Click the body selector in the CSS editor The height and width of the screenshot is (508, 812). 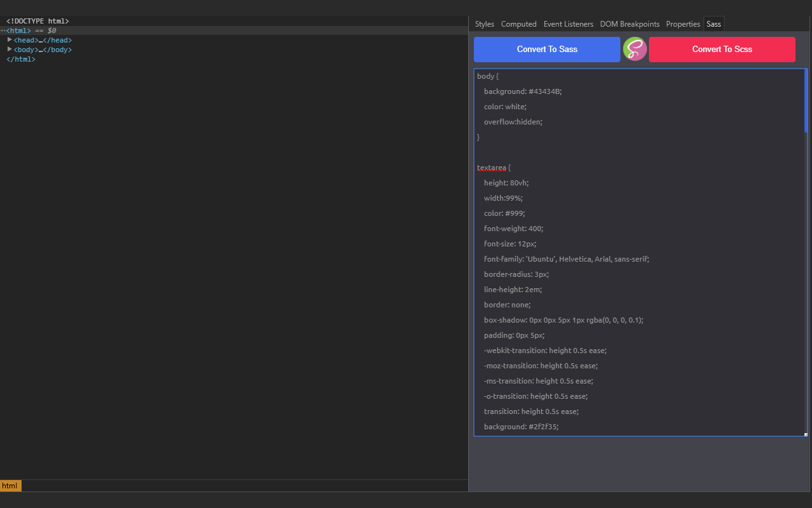pyautogui.click(x=484, y=76)
